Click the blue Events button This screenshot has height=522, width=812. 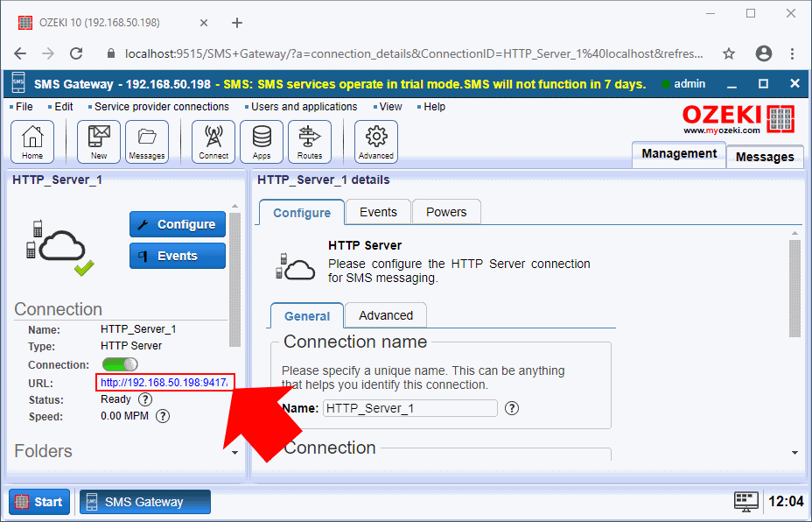click(x=178, y=256)
